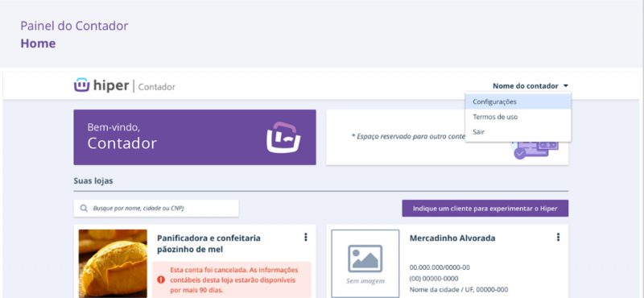Viewport: 644px width, 298px height.
Task: Open the 'Panificadora e confeitaria pãozinho de mel' store title
Action: coord(208,244)
